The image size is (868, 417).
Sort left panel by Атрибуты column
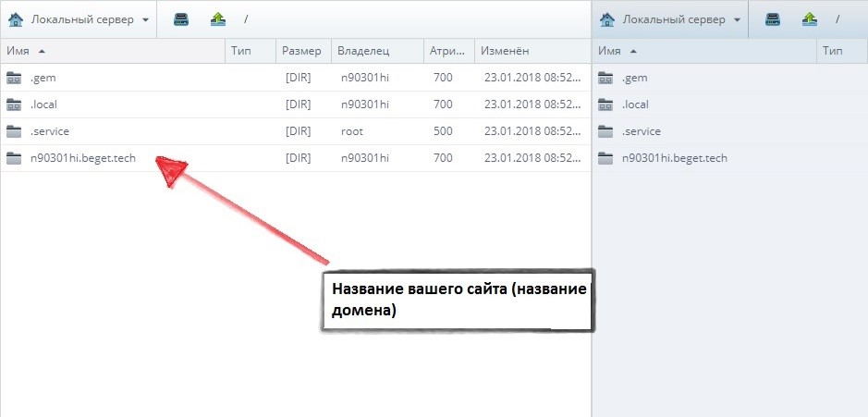click(449, 51)
